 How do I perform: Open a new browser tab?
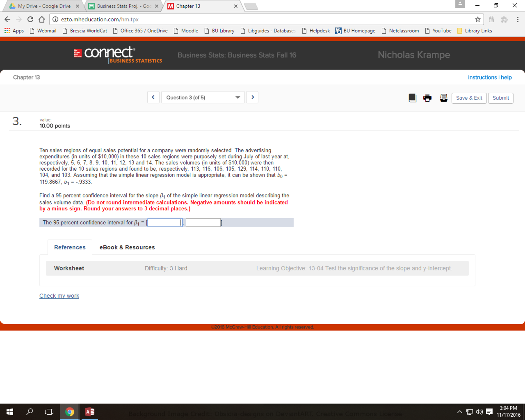(x=251, y=7)
